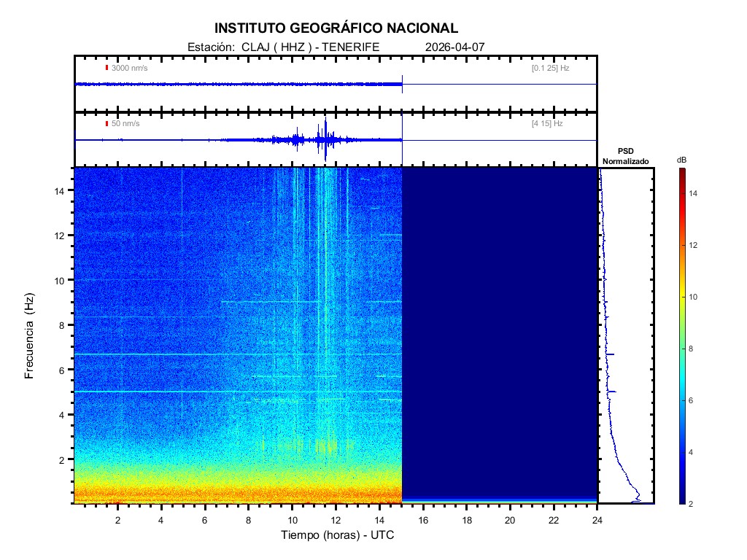Image resolution: width=747 pixels, height=560 pixels.
Task: Click the 12 hour mark on time axis
Action: [x=336, y=520]
